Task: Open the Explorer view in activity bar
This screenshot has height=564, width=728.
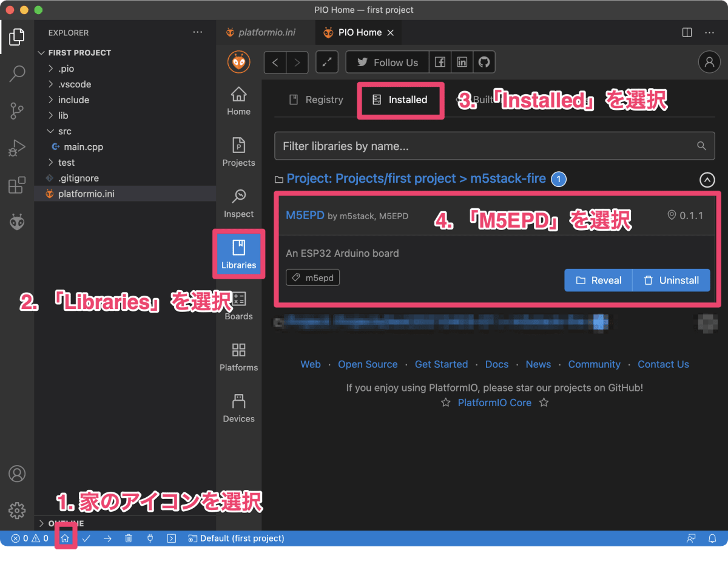Action: pyautogui.click(x=17, y=38)
